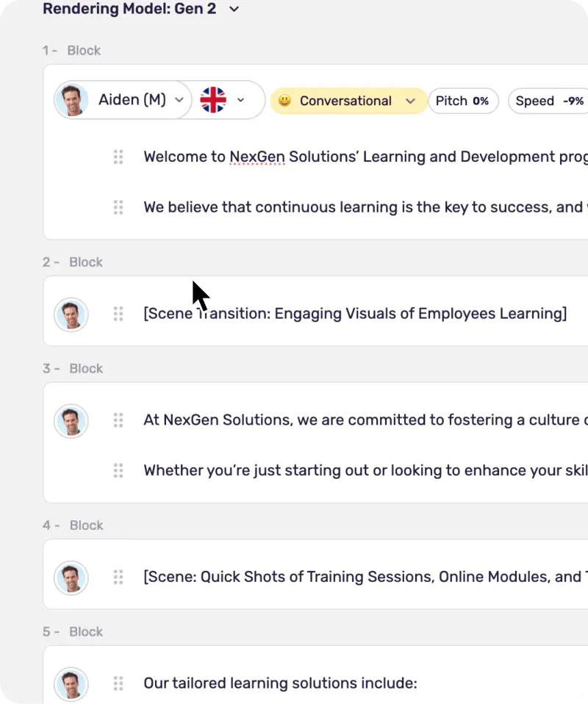
Task: Click the drag handle beside 'At NexGen Solutions'
Action: 118,420
